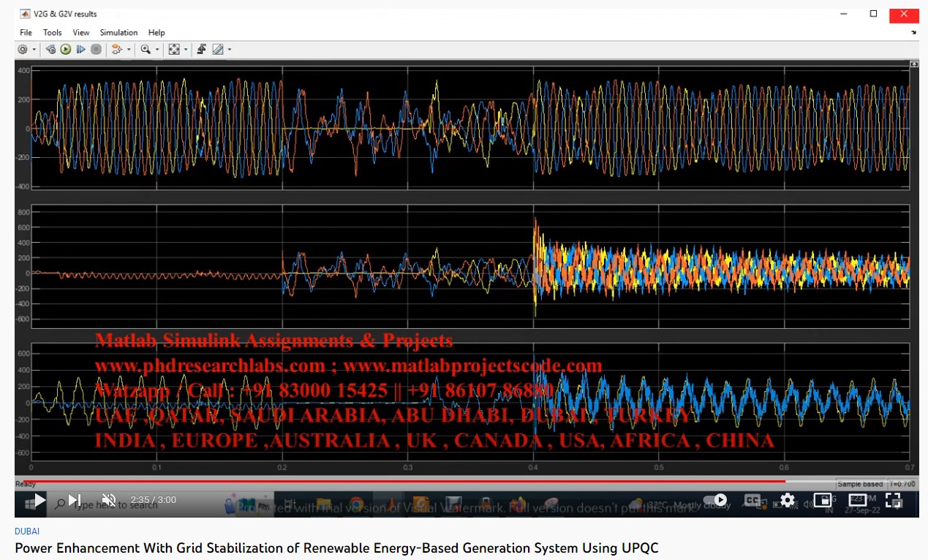Click the Step Back simulation icon
Viewport: 928px width, 560px height.
coord(50,50)
